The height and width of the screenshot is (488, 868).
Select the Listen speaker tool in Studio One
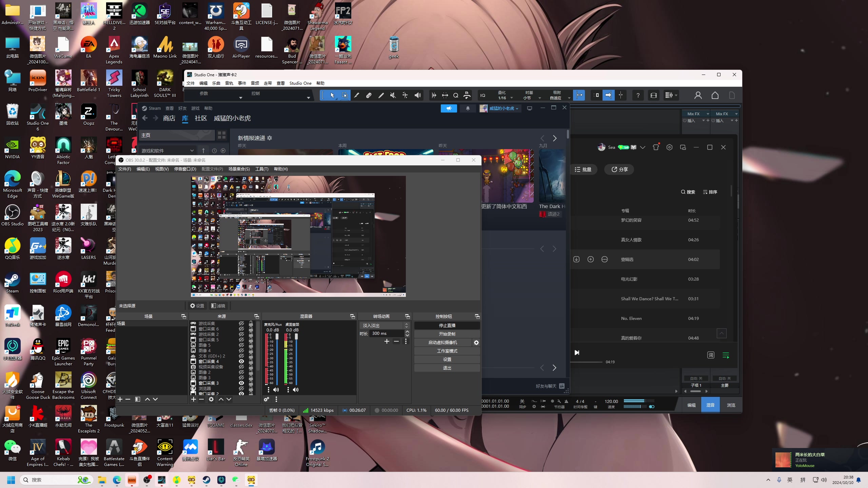tap(418, 96)
